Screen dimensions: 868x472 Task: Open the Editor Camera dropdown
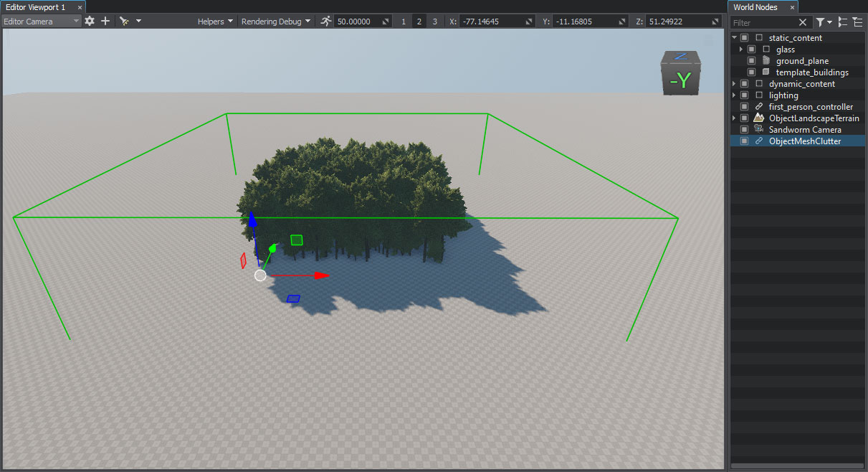coord(42,22)
